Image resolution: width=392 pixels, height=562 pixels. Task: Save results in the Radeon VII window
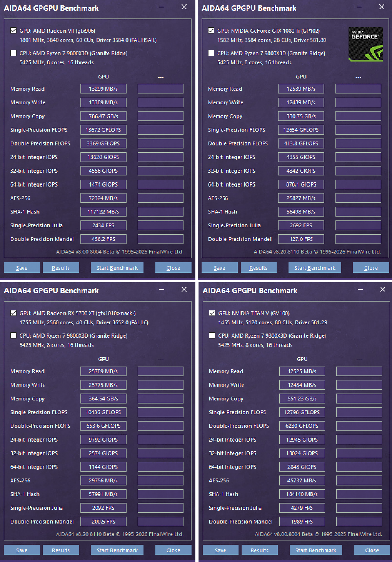(x=22, y=268)
